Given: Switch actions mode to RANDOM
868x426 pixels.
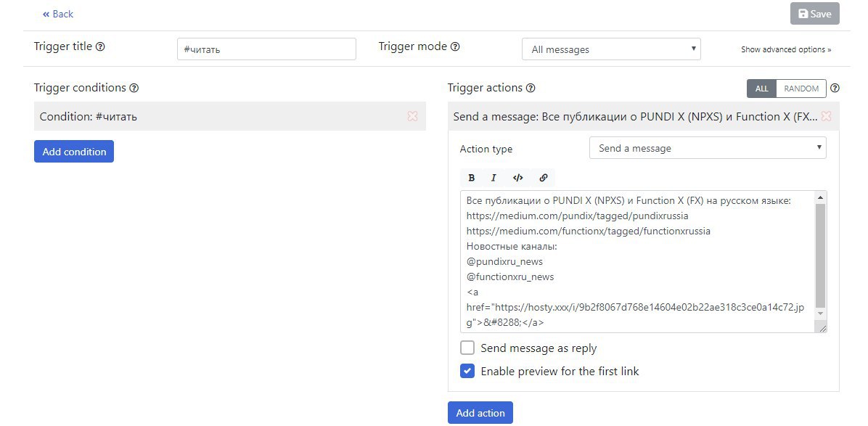Looking at the screenshot, I should click(801, 89).
